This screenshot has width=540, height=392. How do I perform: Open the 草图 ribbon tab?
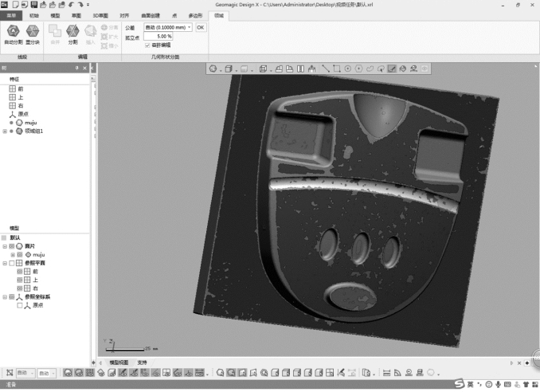click(x=76, y=15)
